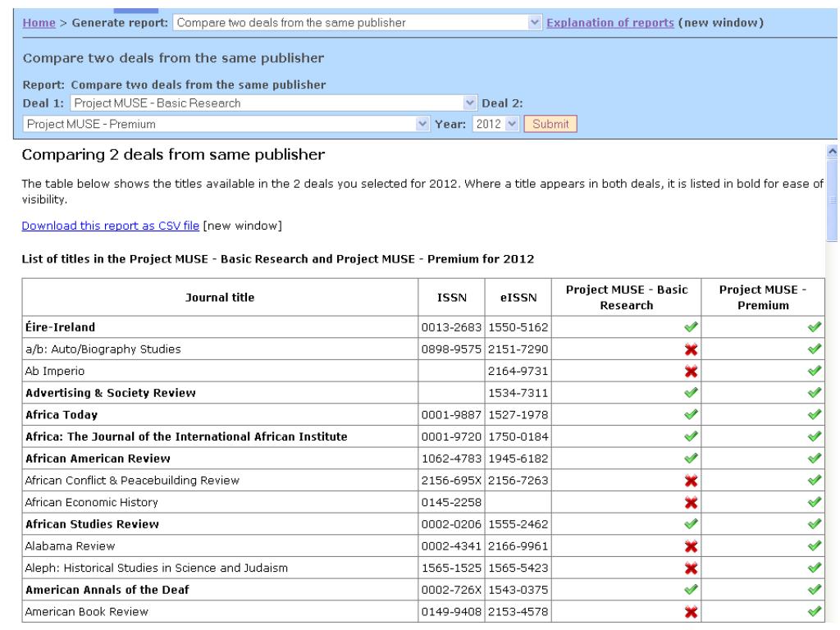This screenshot has height=630, width=840.
Task: Select the African Conflict & Peacebuilding Review title
Action: click(132, 481)
